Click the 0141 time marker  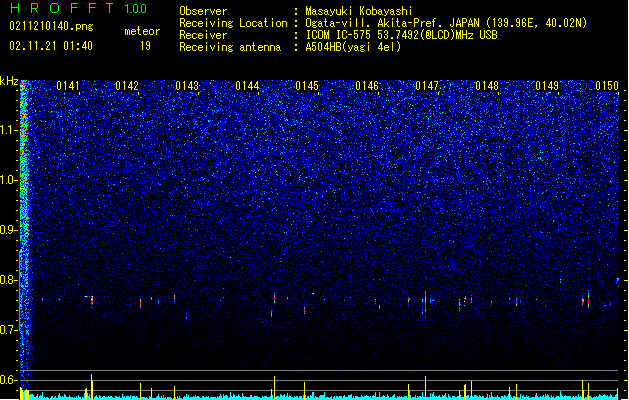pyautogui.click(x=68, y=86)
